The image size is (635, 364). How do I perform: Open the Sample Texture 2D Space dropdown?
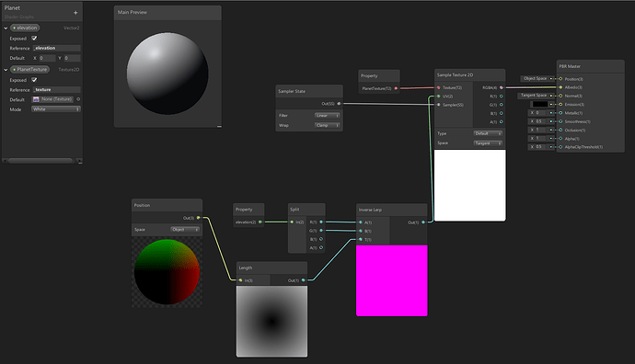pos(488,143)
